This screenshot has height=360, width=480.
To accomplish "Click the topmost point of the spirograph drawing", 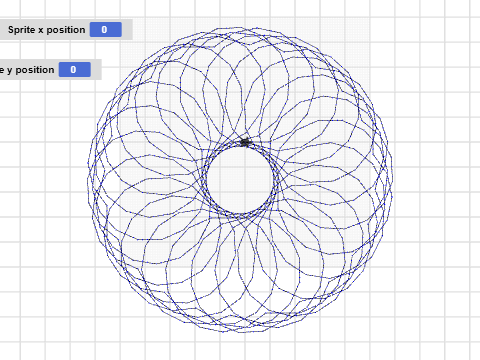I will [x=239, y=28].
